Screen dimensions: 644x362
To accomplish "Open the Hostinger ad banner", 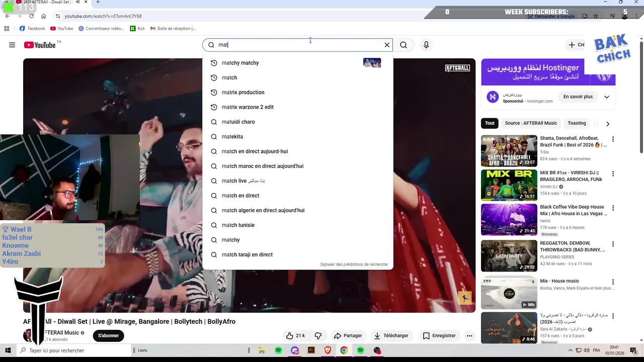I will (x=548, y=72).
